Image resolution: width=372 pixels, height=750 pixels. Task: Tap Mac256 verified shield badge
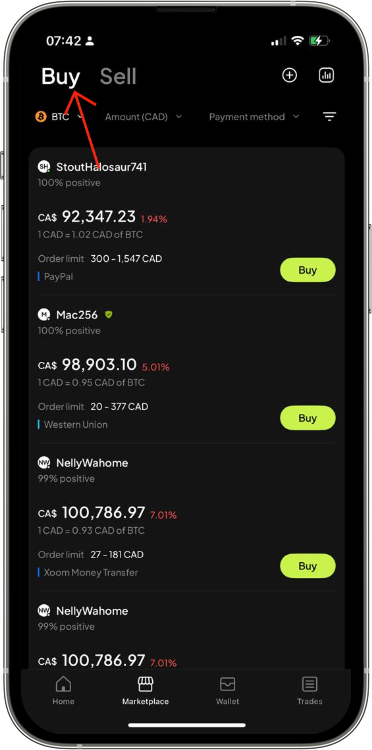tap(109, 315)
